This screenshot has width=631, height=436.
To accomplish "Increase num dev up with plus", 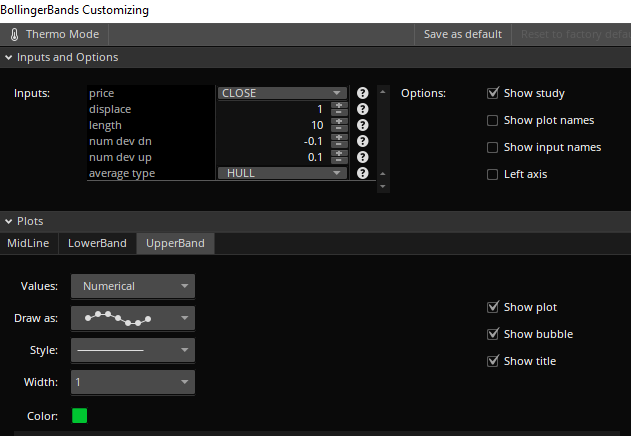I will coord(339,154).
